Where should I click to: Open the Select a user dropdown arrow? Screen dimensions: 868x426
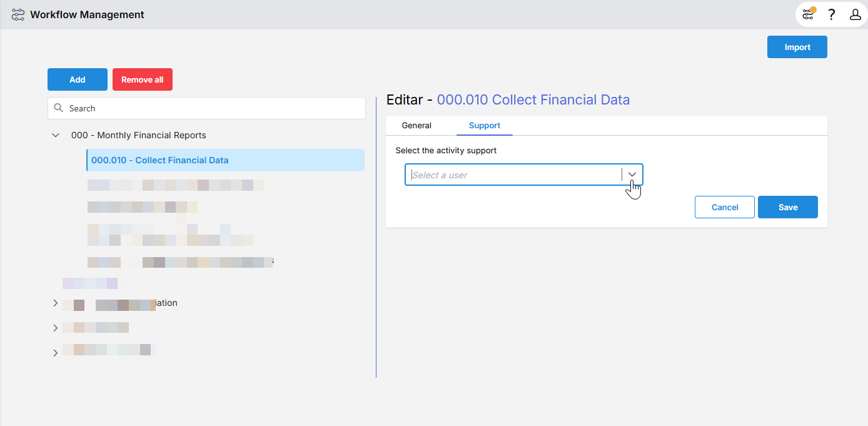[632, 175]
